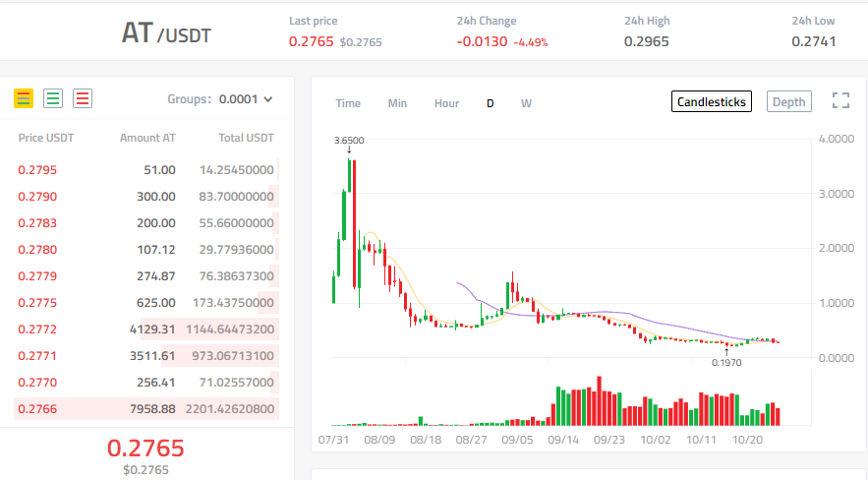The height and width of the screenshot is (480, 868).
Task: Click the 0.2766 sell order row
Action: 145,409
